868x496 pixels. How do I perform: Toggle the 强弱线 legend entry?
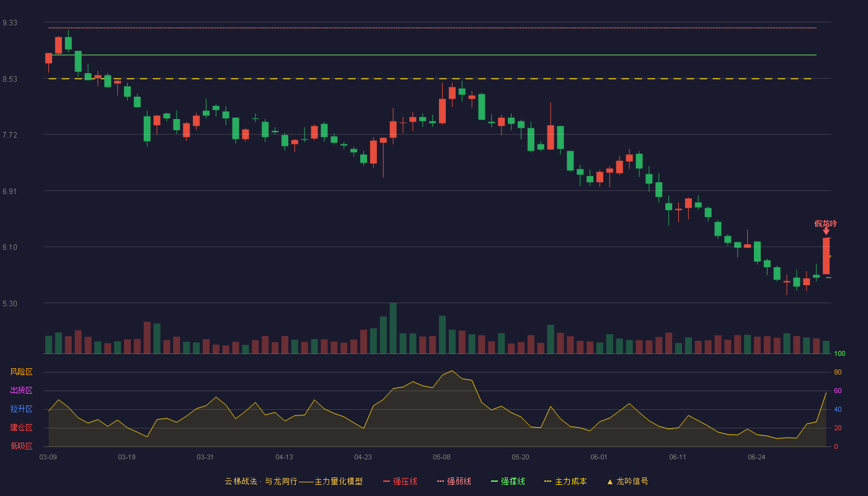[x=454, y=481]
